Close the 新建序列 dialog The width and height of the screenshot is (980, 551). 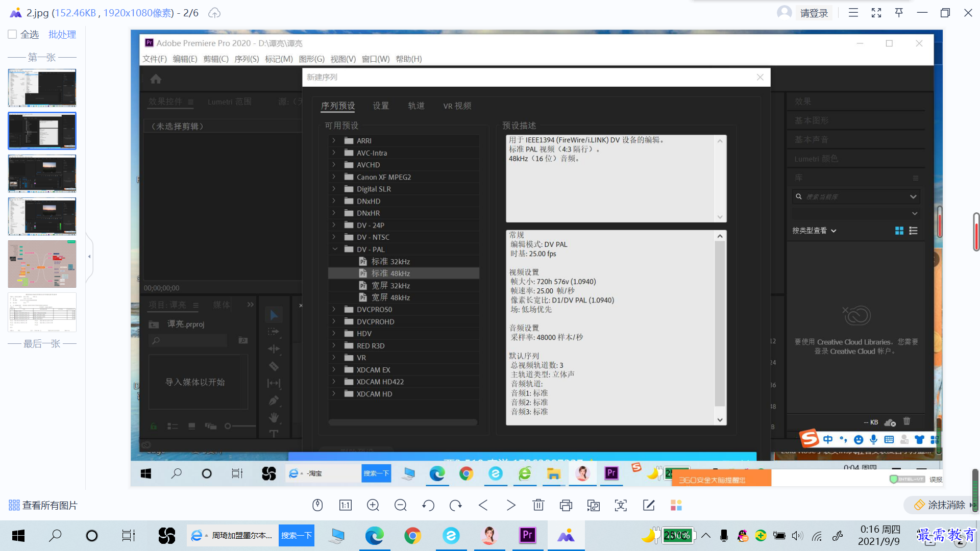click(760, 77)
